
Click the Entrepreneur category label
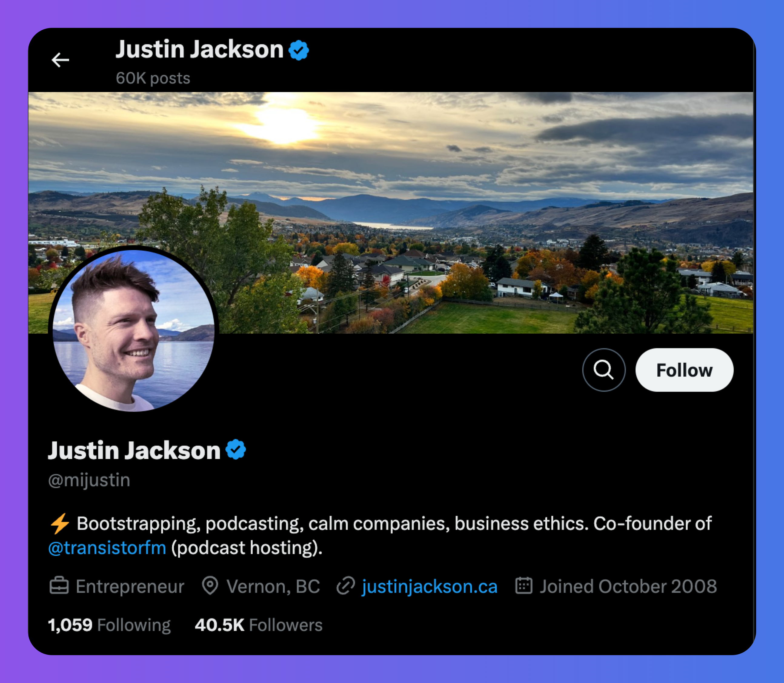pyautogui.click(x=130, y=586)
